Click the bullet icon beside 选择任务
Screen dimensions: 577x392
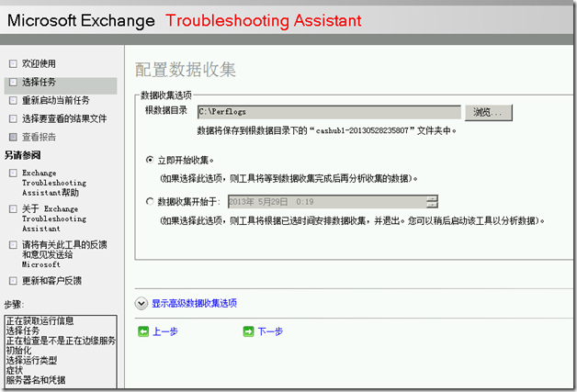tap(13, 82)
